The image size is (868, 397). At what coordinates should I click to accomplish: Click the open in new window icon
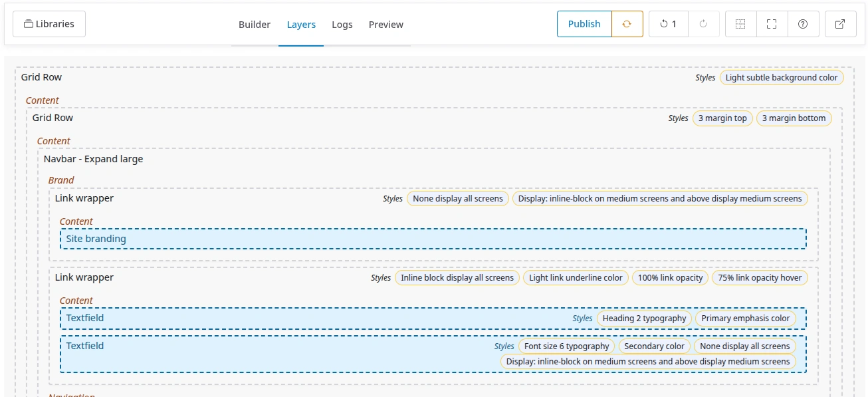tap(840, 24)
